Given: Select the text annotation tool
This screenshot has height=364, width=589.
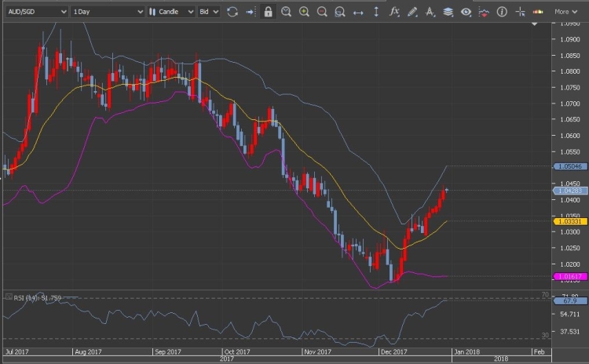Looking at the screenshot, I should tap(430, 12).
